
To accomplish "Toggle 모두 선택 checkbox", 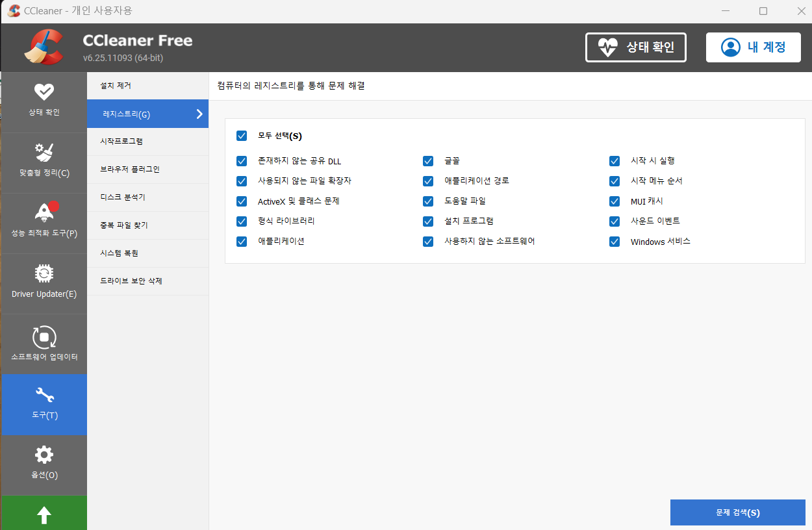I will coord(242,136).
